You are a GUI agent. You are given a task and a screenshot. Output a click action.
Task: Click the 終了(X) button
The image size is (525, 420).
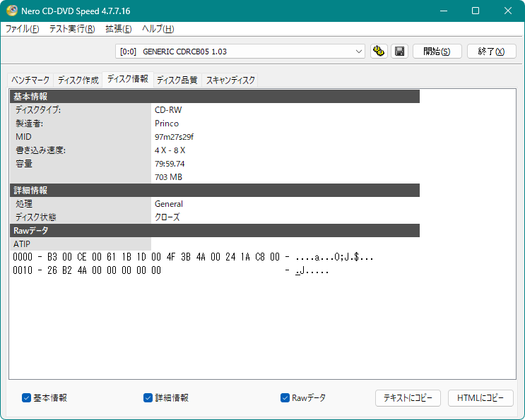(492, 51)
